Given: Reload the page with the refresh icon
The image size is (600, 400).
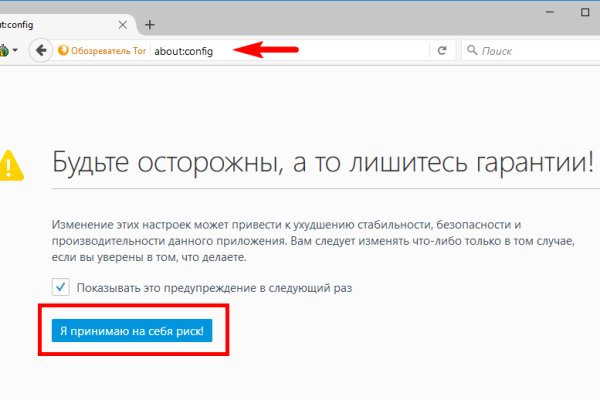Looking at the screenshot, I should [x=441, y=49].
